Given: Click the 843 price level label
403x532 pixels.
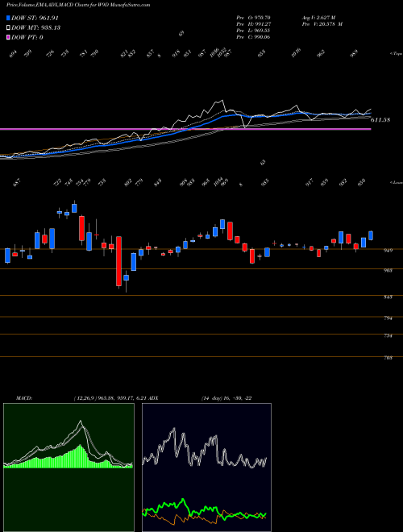Looking at the screenshot, I should click(x=388, y=297).
